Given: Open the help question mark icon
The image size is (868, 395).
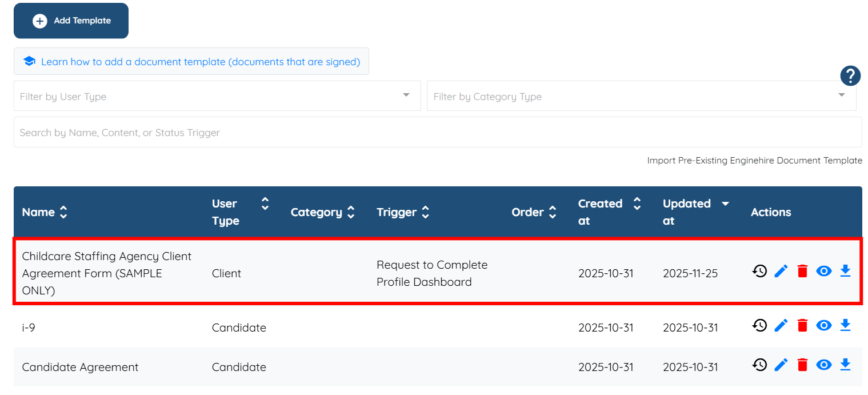Looking at the screenshot, I should pos(850,76).
